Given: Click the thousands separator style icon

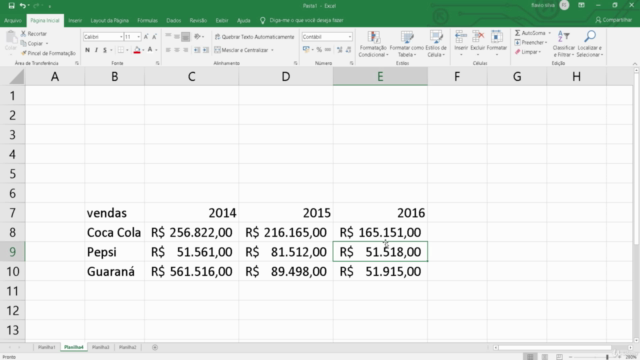Looking at the screenshot, I should (328, 50).
